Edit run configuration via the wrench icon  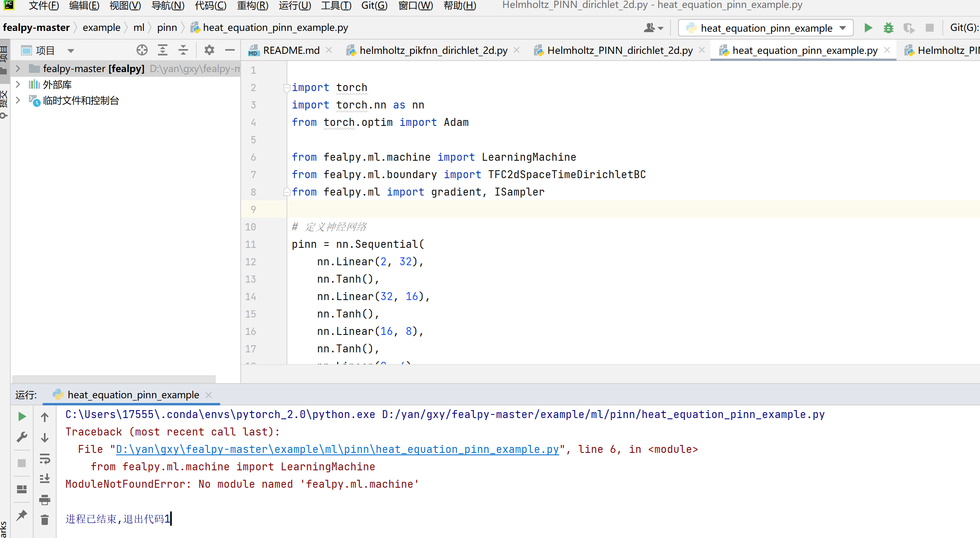(22, 437)
